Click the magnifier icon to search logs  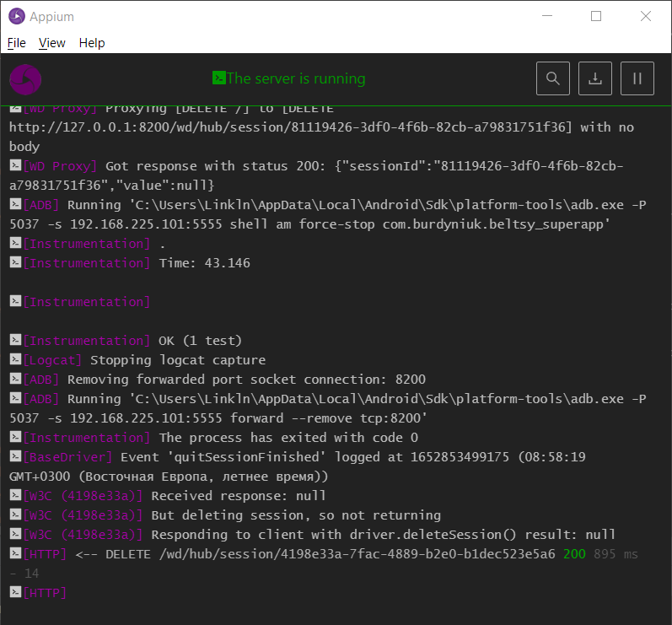click(553, 78)
